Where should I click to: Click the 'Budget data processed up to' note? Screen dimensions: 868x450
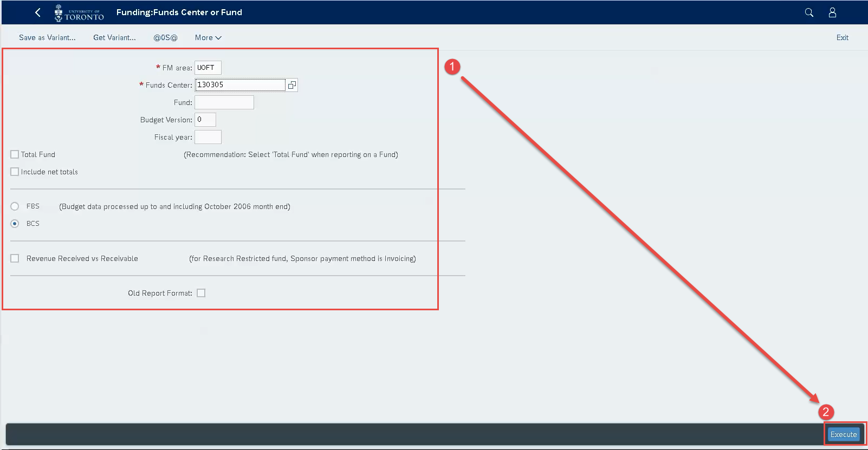(174, 206)
